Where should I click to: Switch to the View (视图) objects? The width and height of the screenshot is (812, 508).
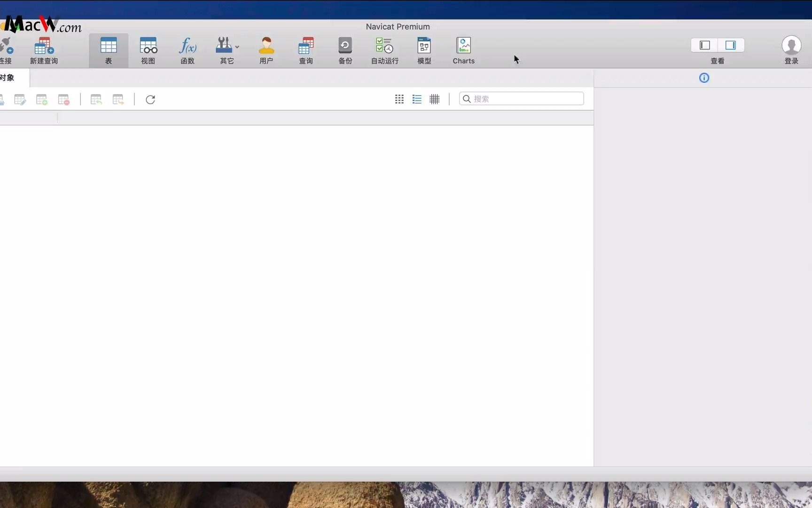[148, 50]
